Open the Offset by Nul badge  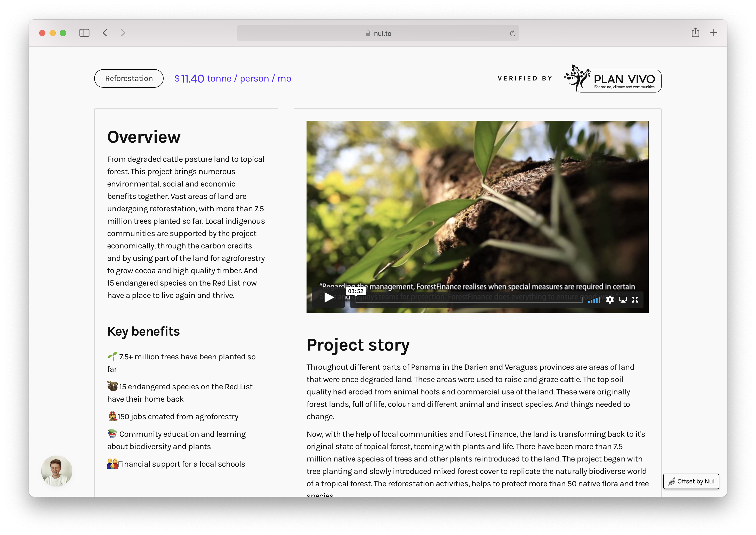(691, 481)
